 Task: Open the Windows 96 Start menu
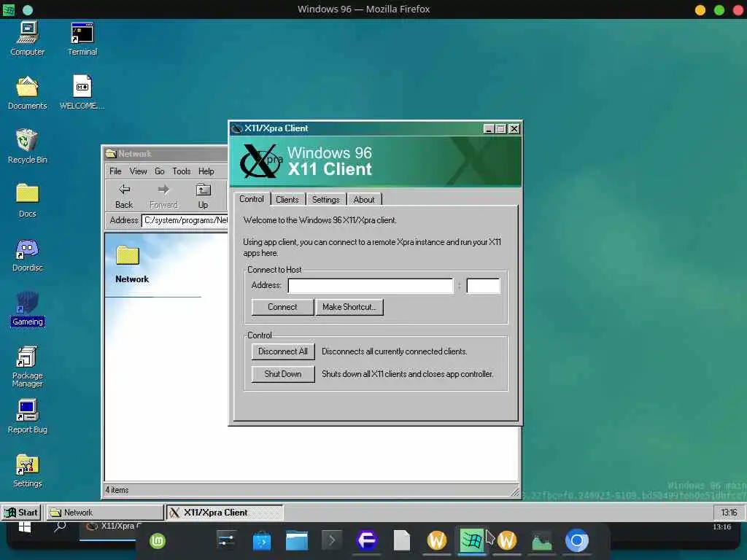pos(21,513)
